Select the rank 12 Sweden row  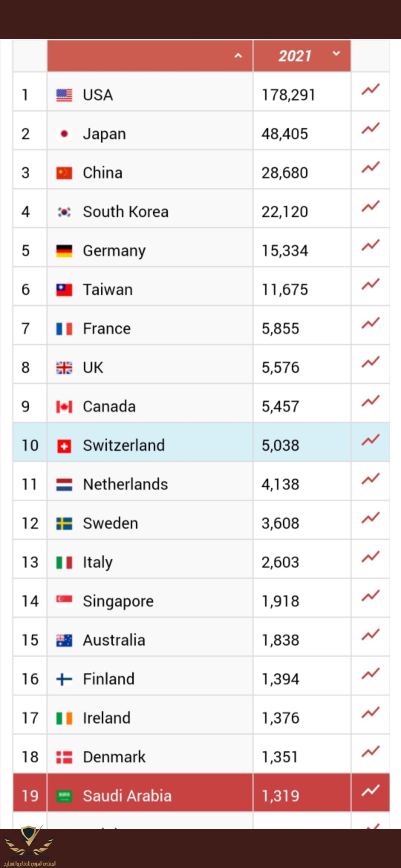[201, 520]
